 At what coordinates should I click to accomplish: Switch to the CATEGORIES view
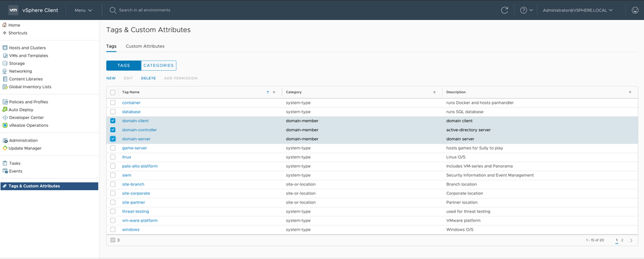(x=159, y=65)
